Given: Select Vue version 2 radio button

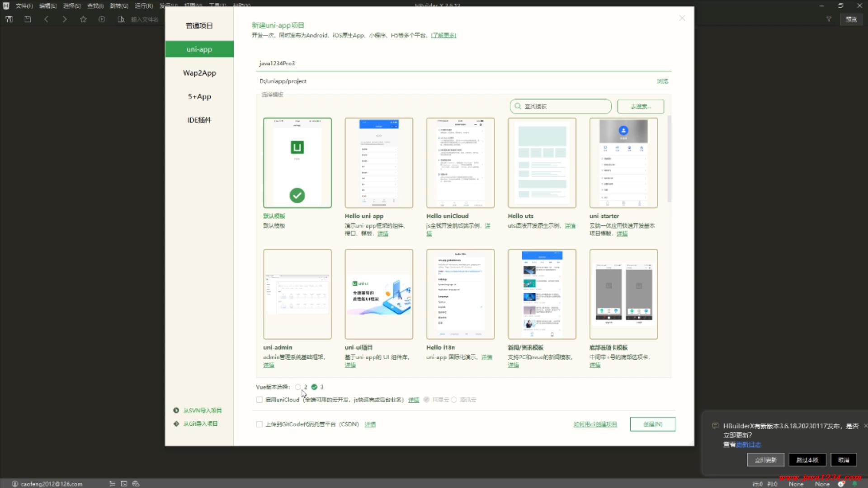Looking at the screenshot, I should pos(298,387).
